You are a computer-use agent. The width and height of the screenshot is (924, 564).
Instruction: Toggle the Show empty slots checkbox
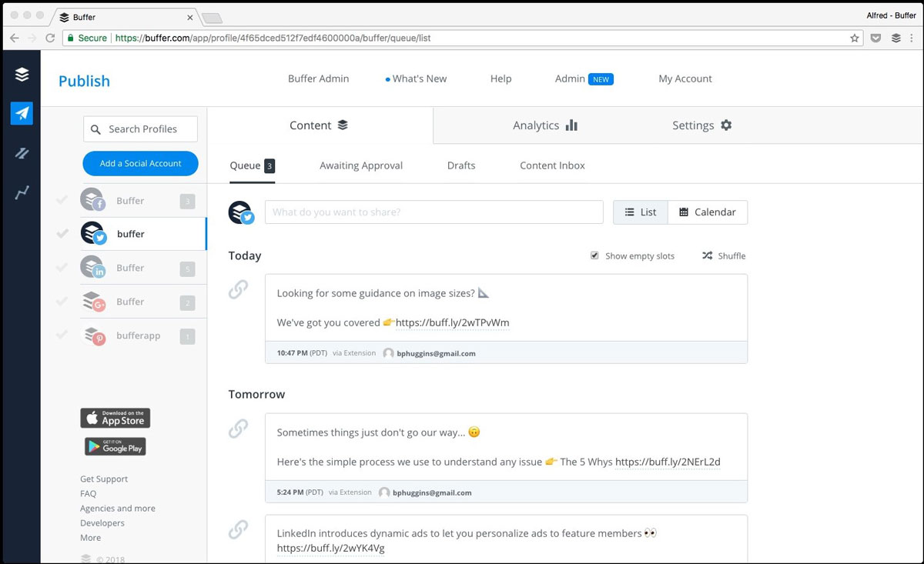click(x=594, y=255)
